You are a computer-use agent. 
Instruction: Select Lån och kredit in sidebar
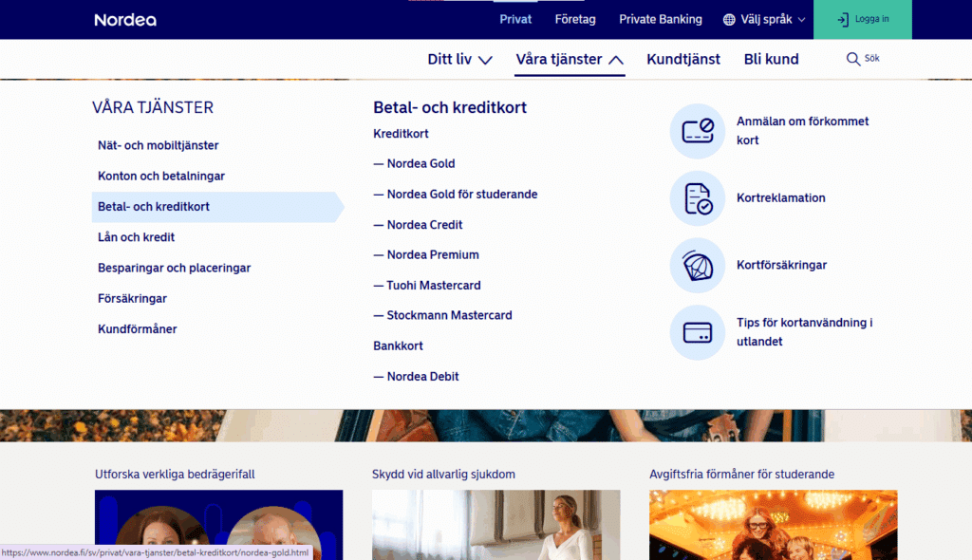[137, 237]
